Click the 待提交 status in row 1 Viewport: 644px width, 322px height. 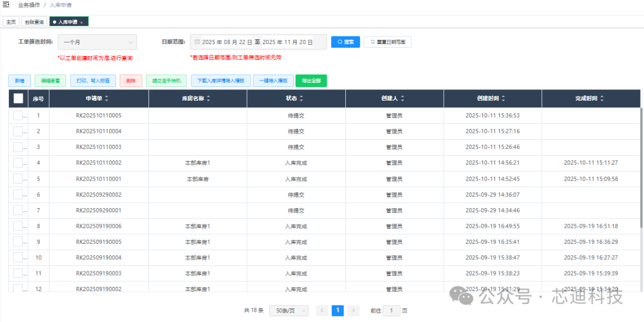click(x=296, y=116)
